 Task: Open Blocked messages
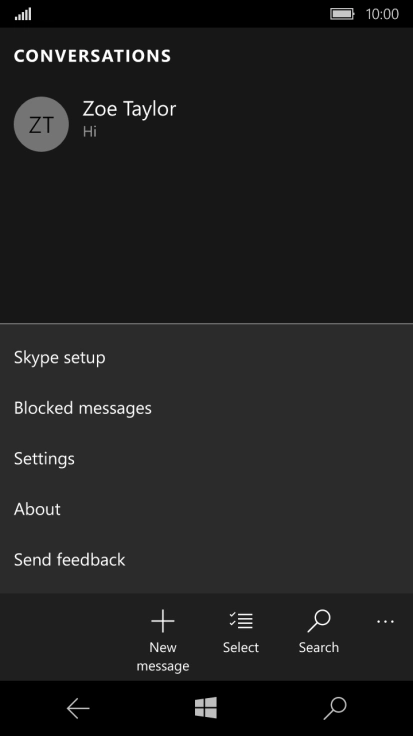(x=206, y=408)
